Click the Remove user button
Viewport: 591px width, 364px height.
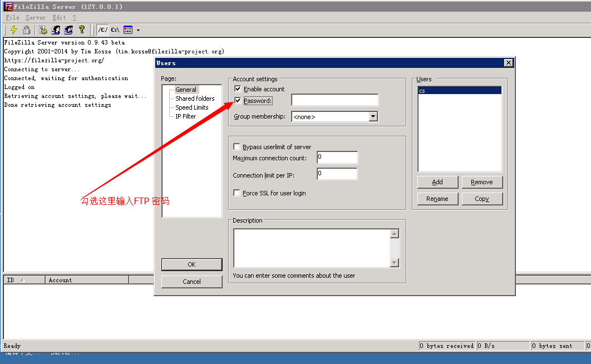coord(482,183)
